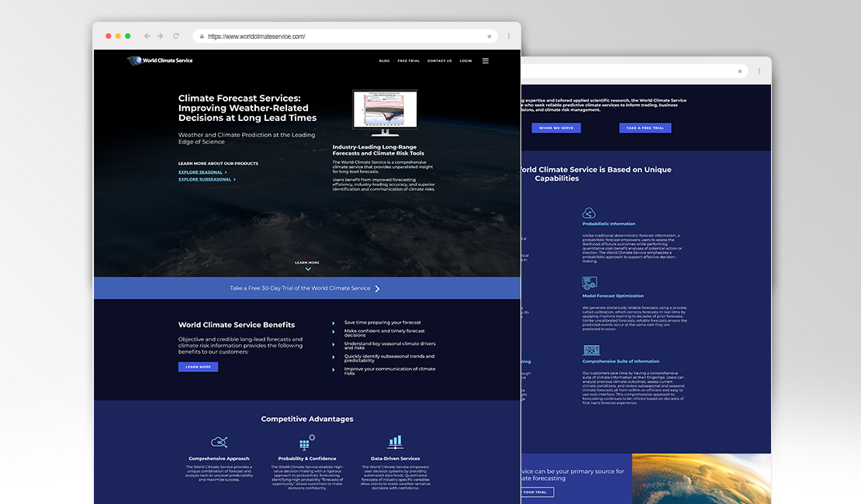The height and width of the screenshot is (504, 861).
Task: Open the Blog nav item
Action: [x=385, y=61]
